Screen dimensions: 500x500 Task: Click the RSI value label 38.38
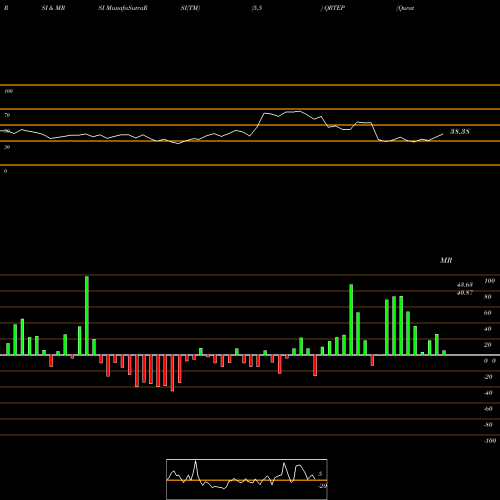tap(460, 131)
